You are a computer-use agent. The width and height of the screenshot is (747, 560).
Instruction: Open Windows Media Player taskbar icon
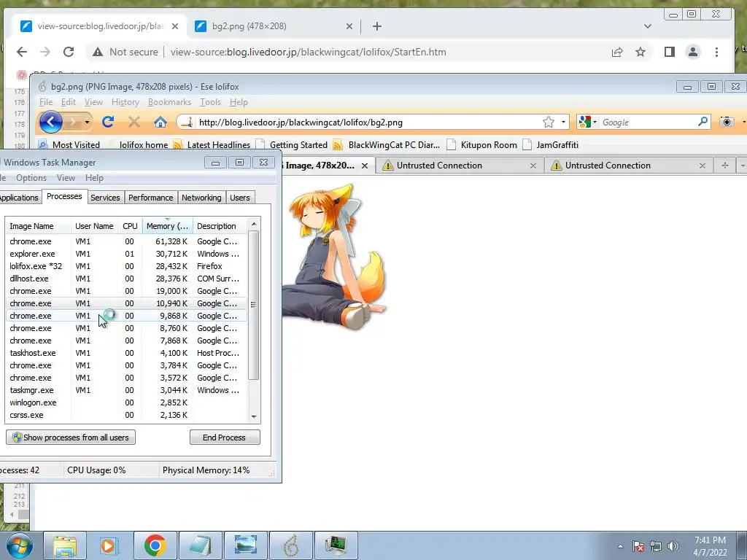point(109,545)
